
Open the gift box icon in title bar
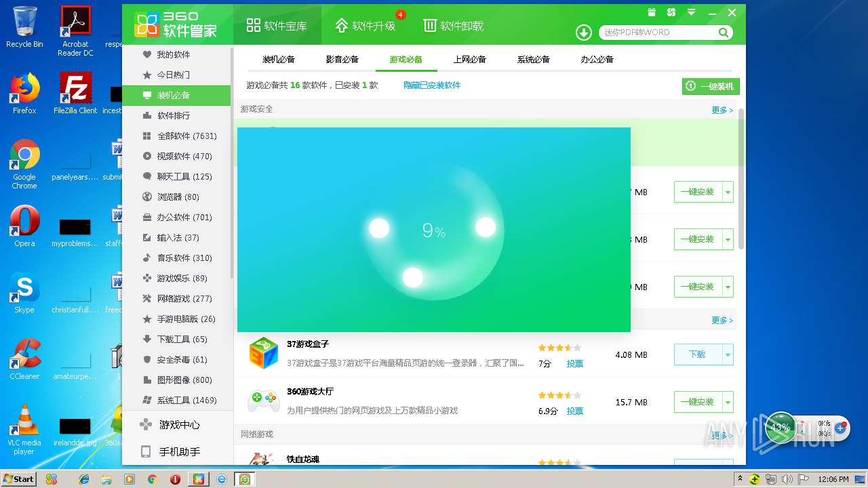[651, 12]
